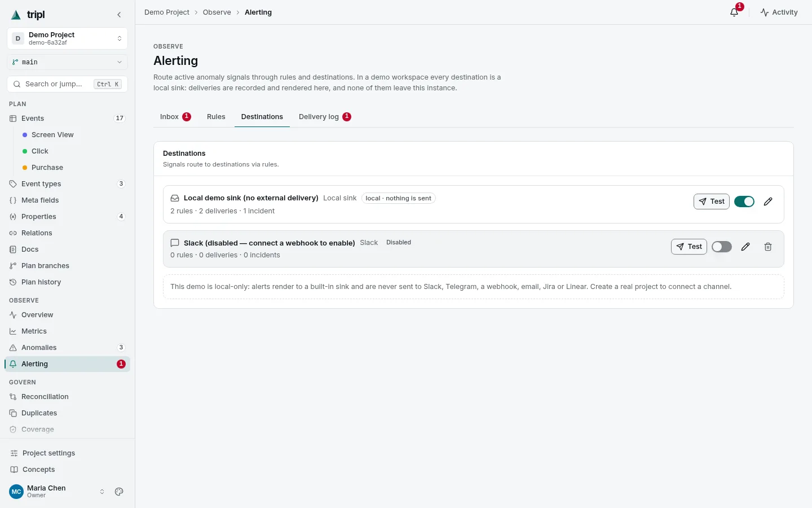This screenshot has height=508, width=812.
Task: Navigate to Relations
Action: click(67, 233)
